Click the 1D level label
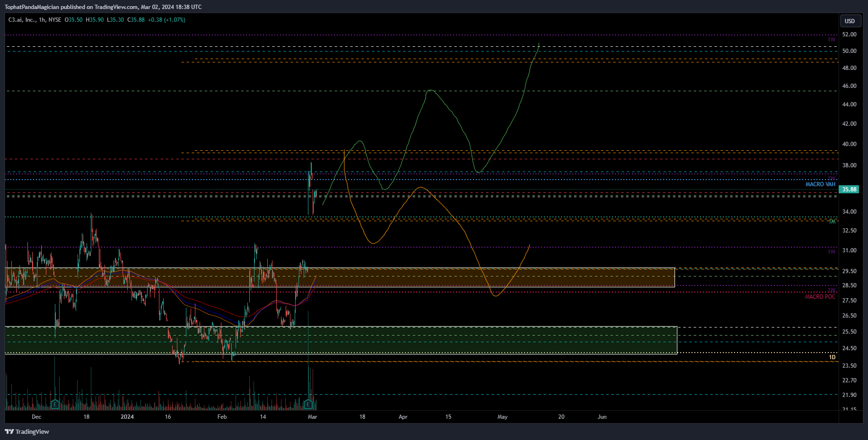 pyautogui.click(x=832, y=358)
